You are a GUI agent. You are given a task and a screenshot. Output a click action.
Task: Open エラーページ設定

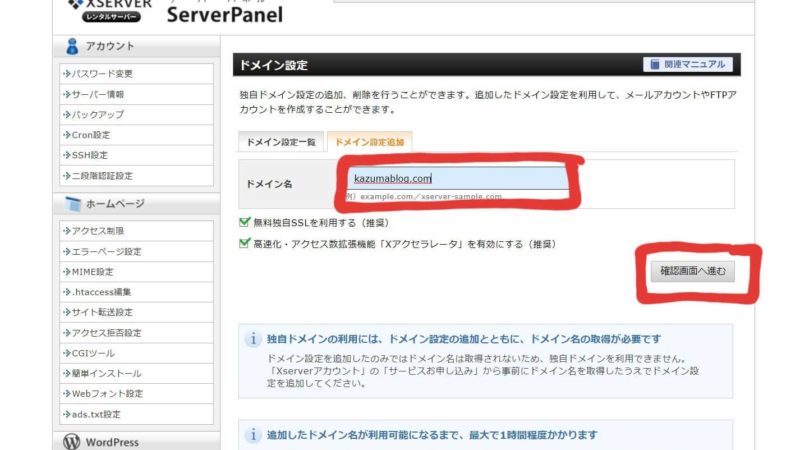tap(136, 252)
